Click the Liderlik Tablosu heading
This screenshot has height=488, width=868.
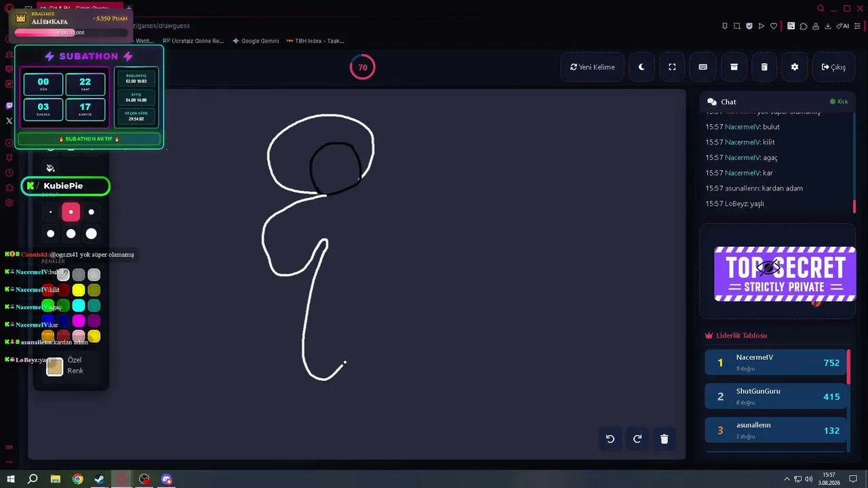(736, 335)
